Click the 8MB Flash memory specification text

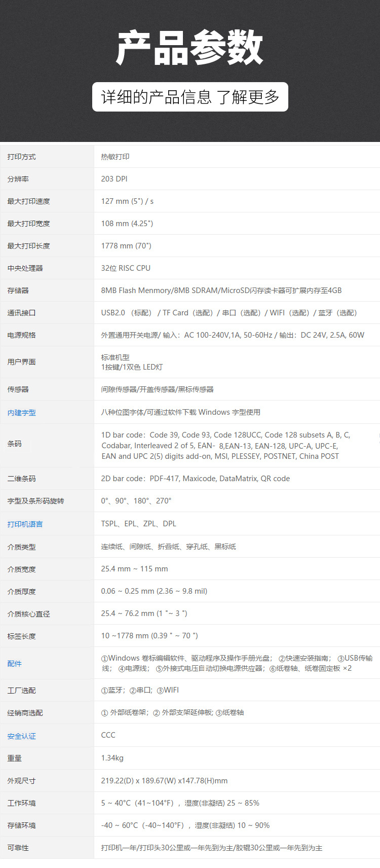click(221, 291)
